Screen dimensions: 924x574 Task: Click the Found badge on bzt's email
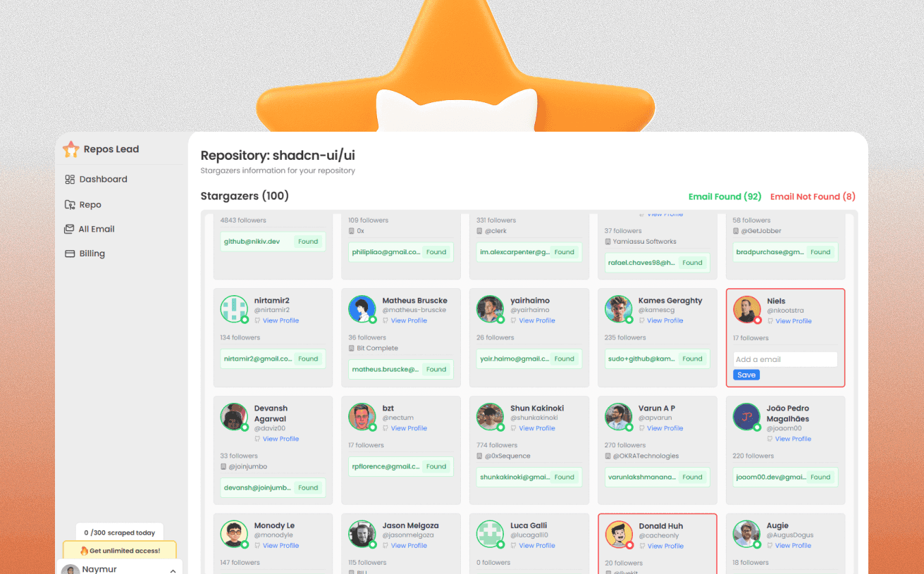(436, 466)
